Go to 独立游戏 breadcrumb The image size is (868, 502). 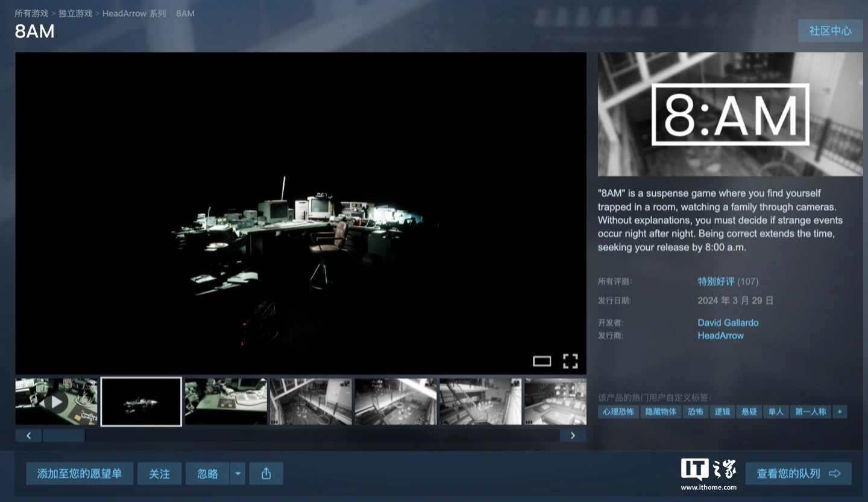tap(75, 13)
